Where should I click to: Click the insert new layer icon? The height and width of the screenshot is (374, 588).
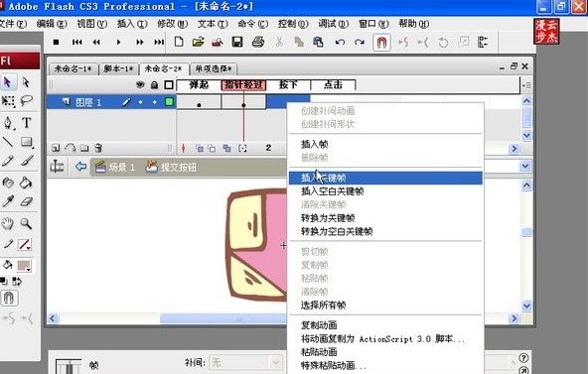tap(56, 148)
